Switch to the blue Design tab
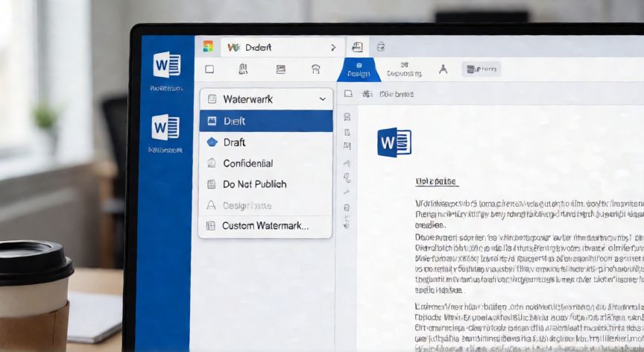Viewport: 644px width, 352px height. click(x=359, y=70)
